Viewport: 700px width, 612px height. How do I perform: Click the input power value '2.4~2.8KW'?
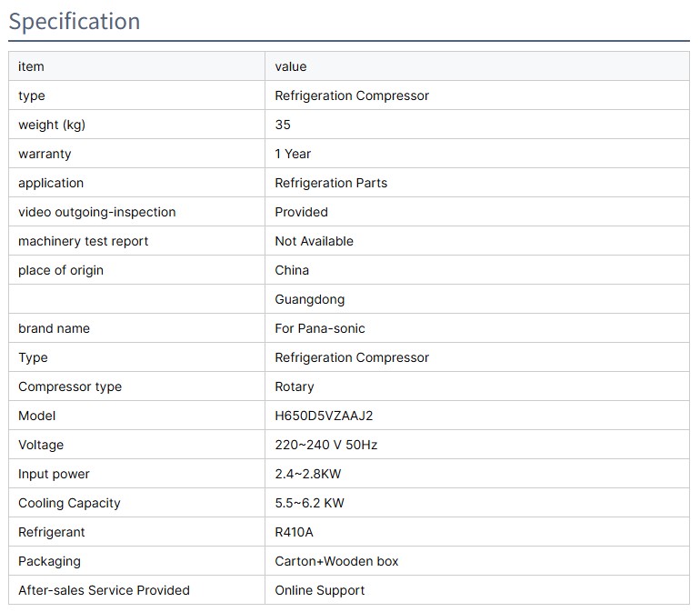tap(308, 474)
